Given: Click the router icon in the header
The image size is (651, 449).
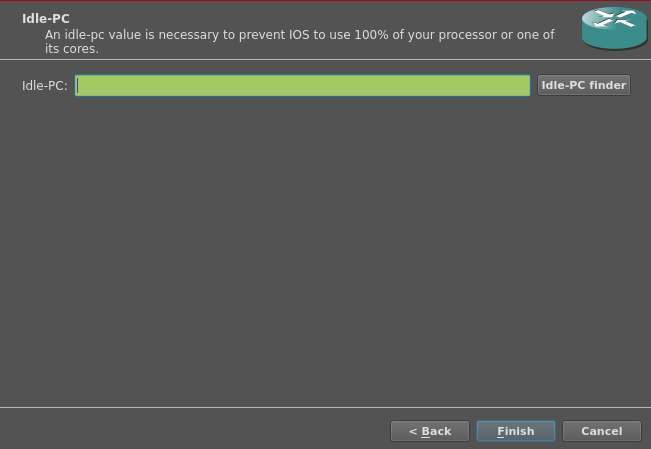Looking at the screenshot, I should (x=614, y=28).
